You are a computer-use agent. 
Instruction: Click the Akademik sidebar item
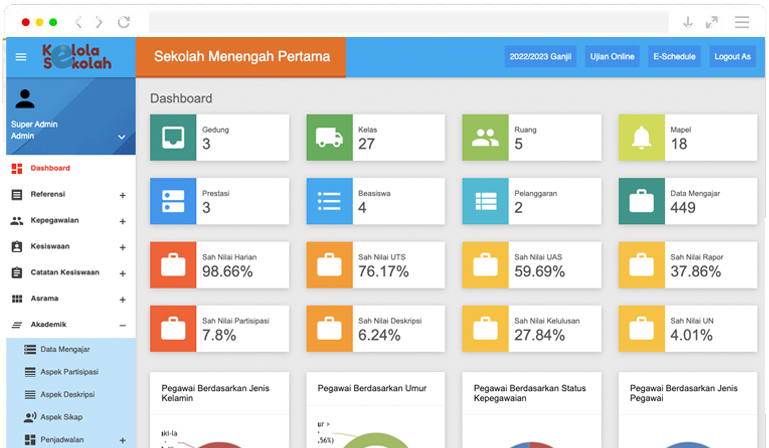pyautogui.click(x=48, y=324)
